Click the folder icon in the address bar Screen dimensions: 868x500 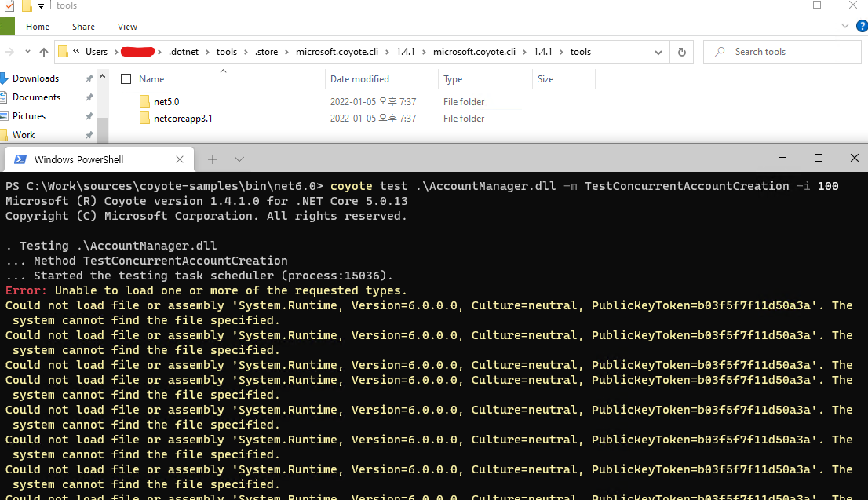[63, 51]
